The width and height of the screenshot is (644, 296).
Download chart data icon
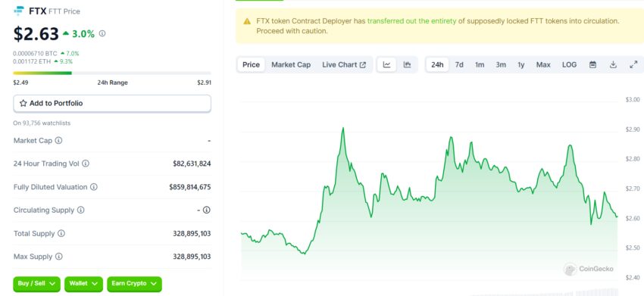tap(613, 64)
